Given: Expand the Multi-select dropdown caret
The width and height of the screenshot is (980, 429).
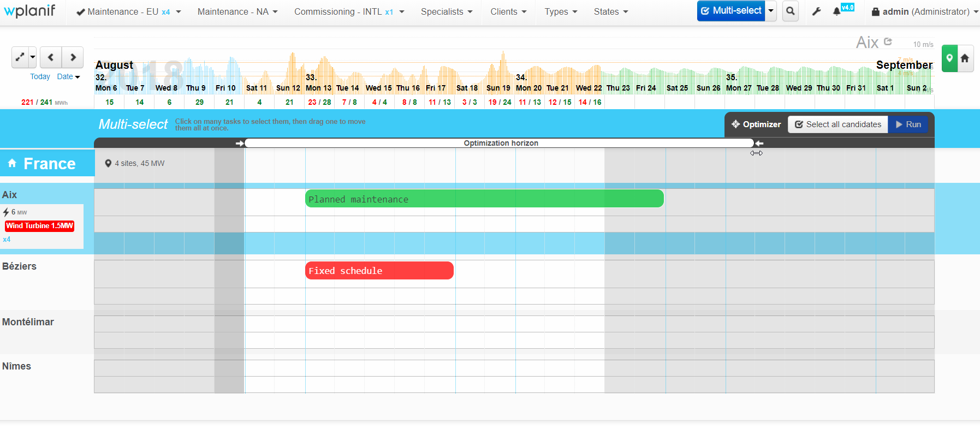Looking at the screenshot, I should [771, 11].
